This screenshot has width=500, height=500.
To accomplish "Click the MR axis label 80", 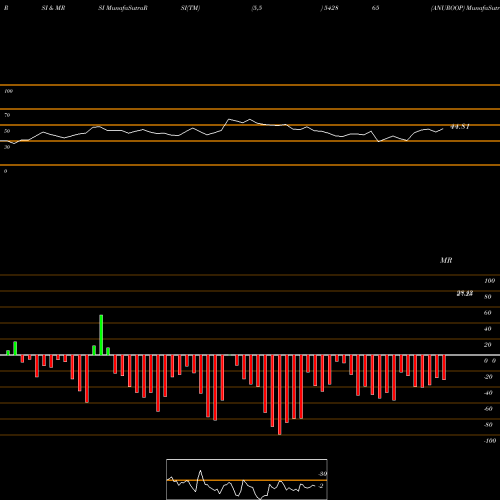I will (488, 297).
